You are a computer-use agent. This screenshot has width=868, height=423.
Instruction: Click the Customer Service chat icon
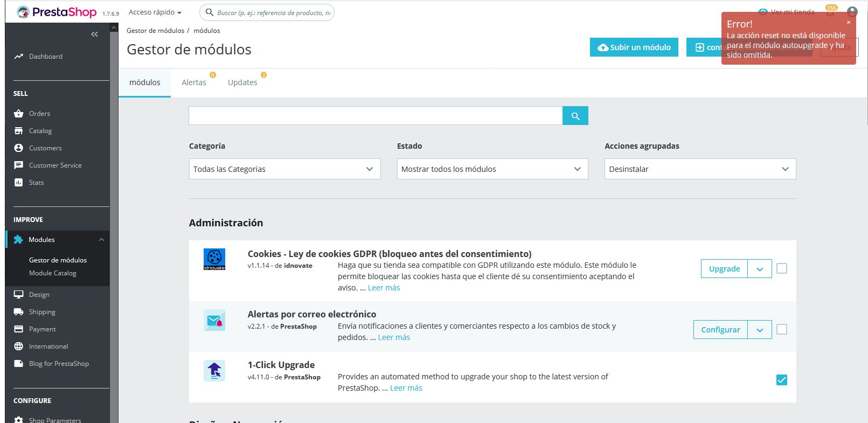click(x=19, y=165)
